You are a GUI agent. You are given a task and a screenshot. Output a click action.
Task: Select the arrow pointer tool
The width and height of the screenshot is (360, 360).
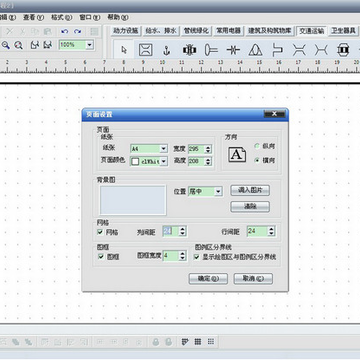coord(124,50)
